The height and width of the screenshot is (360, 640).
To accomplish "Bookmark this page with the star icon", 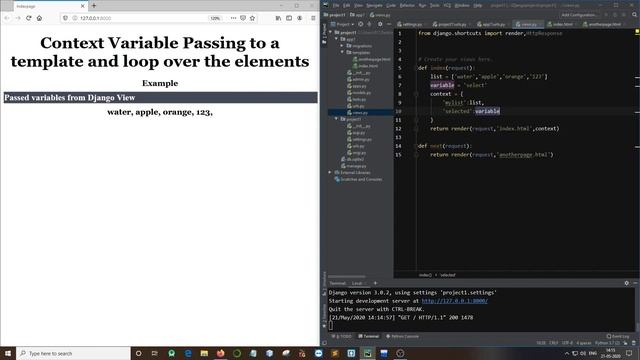I will (252, 18).
